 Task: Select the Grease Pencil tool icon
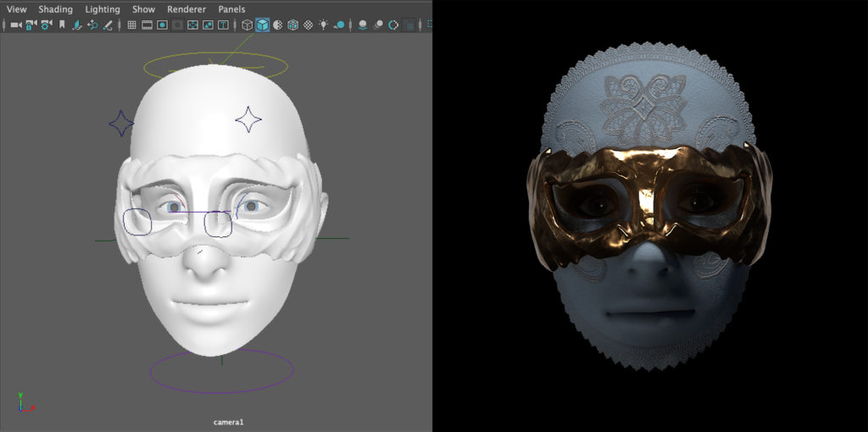(108, 25)
